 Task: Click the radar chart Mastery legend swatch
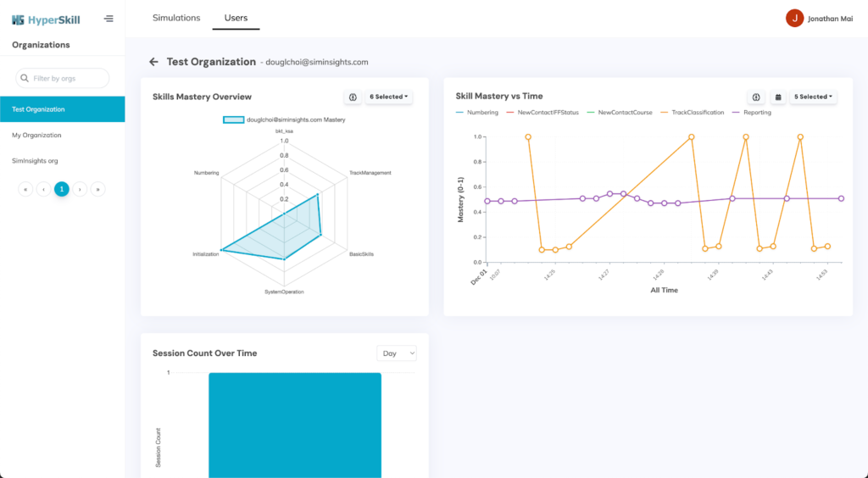pyautogui.click(x=233, y=120)
